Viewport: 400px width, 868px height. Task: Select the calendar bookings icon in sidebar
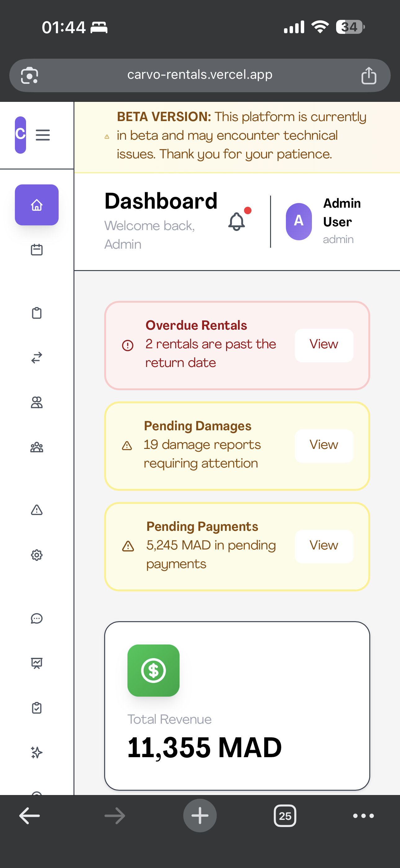(37, 249)
